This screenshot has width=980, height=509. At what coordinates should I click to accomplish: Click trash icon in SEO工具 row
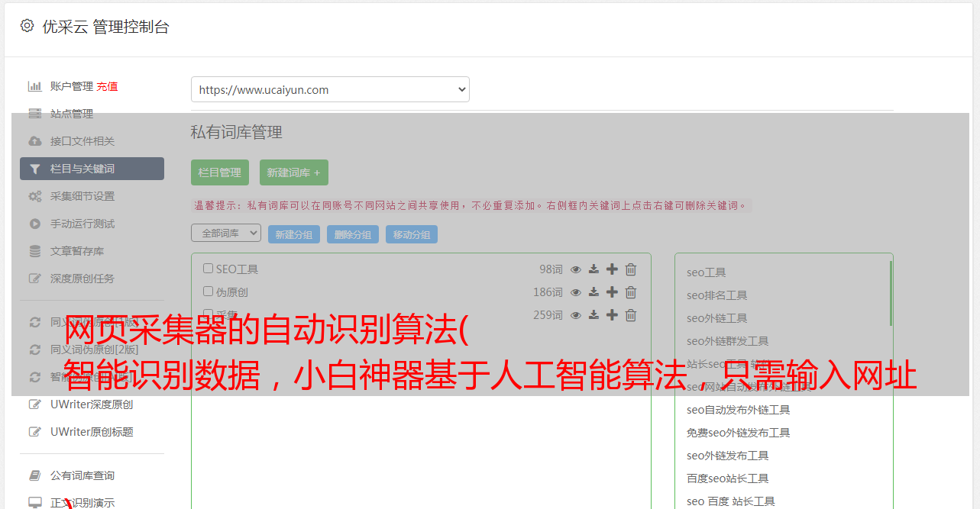click(x=631, y=269)
